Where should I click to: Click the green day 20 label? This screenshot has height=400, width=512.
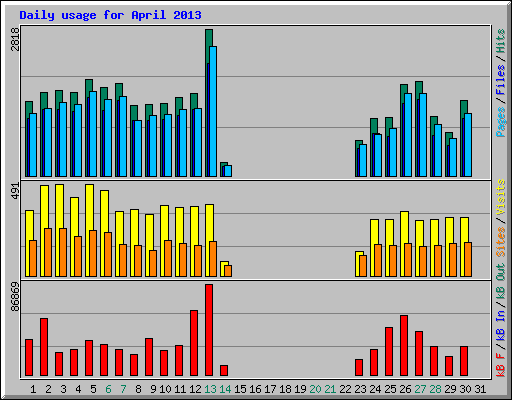[x=315, y=389]
